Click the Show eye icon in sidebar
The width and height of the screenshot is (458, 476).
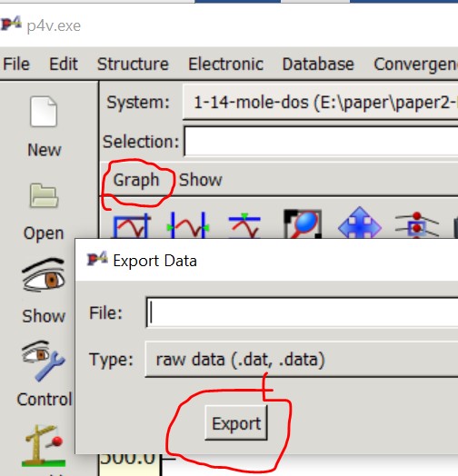44,275
